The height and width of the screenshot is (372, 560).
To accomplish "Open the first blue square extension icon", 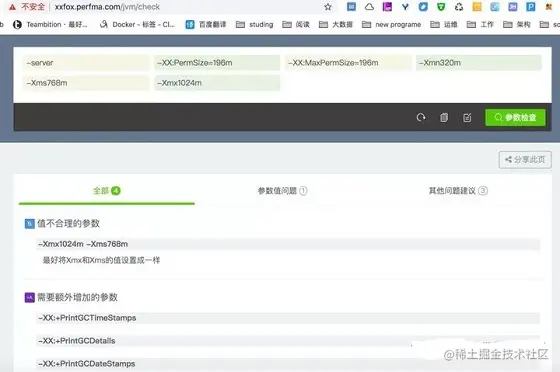I will click(x=351, y=7).
